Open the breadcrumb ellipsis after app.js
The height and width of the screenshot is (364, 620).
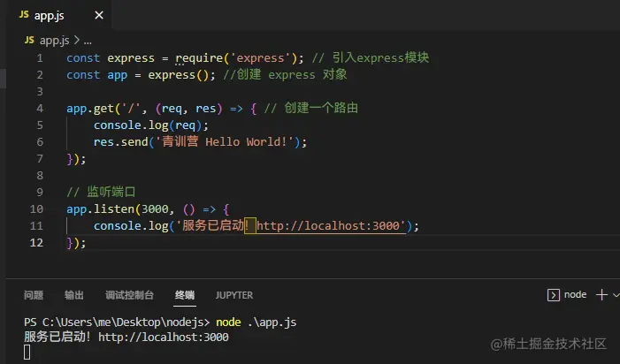tap(88, 41)
